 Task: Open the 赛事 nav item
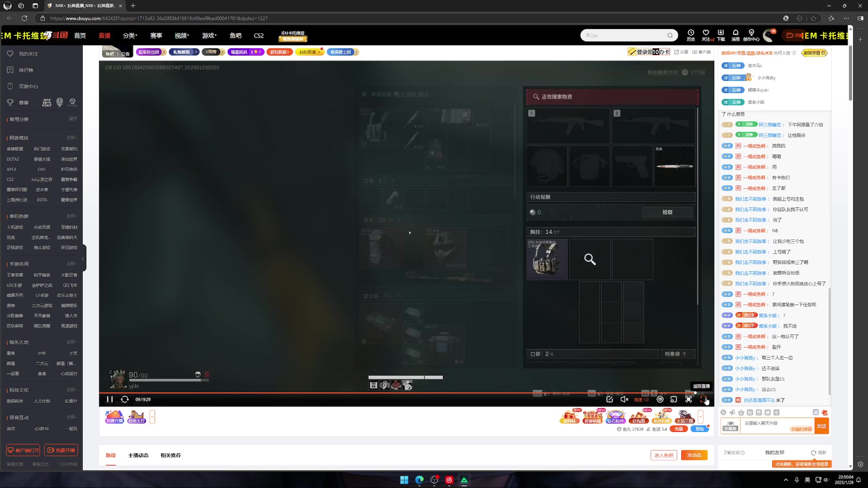(156, 35)
